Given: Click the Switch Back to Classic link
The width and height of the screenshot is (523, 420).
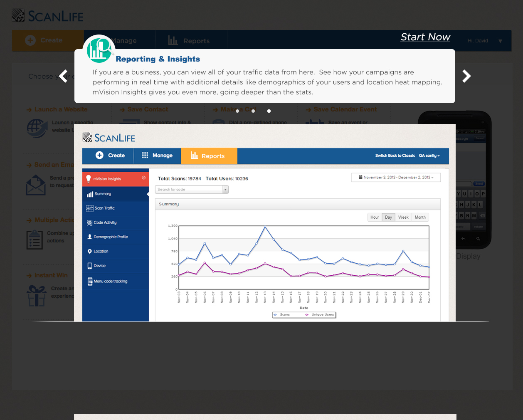Looking at the screenshot, I should (395, 155).
